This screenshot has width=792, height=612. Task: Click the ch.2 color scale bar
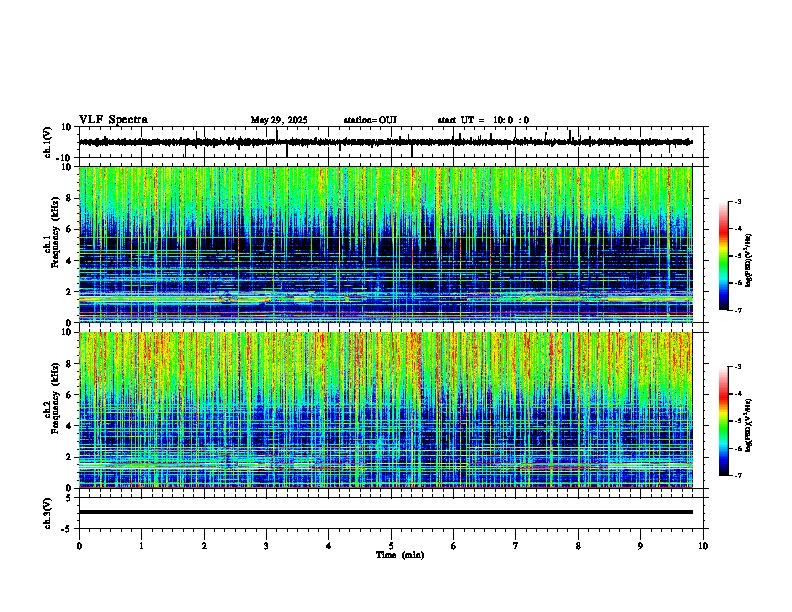click(x=724, y=421)
